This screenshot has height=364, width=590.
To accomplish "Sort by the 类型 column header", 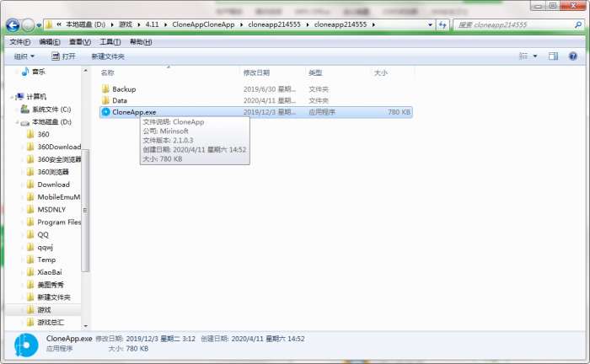I will tap(315, 72).
